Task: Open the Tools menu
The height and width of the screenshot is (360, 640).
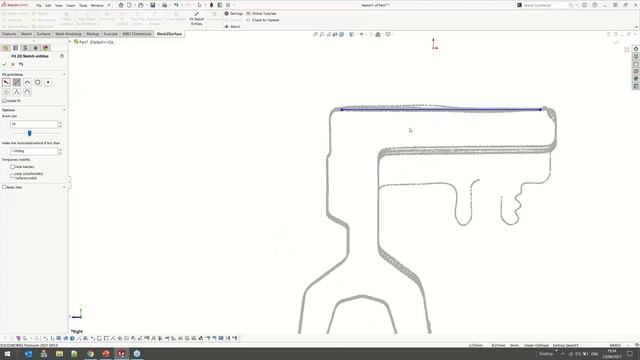Action: [x=83, y=6]
